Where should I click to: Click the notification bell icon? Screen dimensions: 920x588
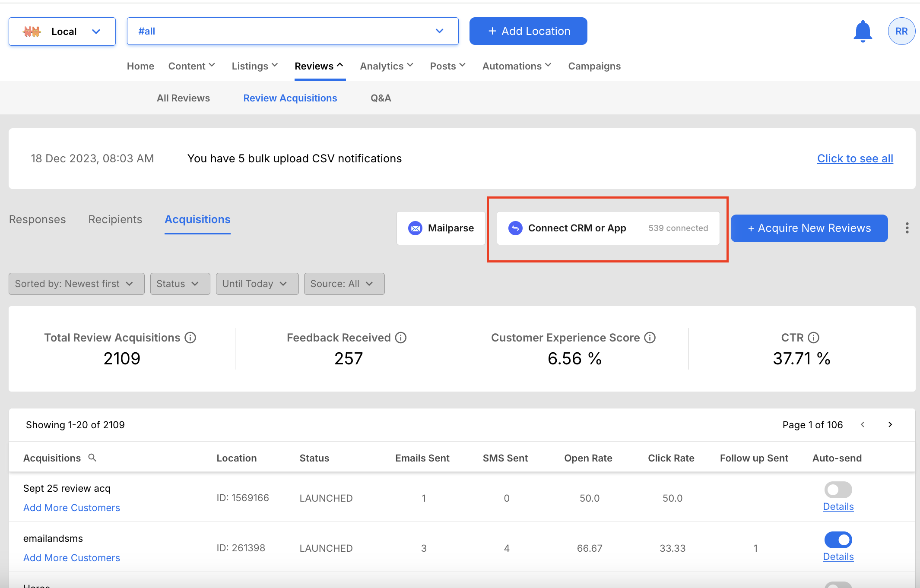pyautogui.click(x=863, y=32)
